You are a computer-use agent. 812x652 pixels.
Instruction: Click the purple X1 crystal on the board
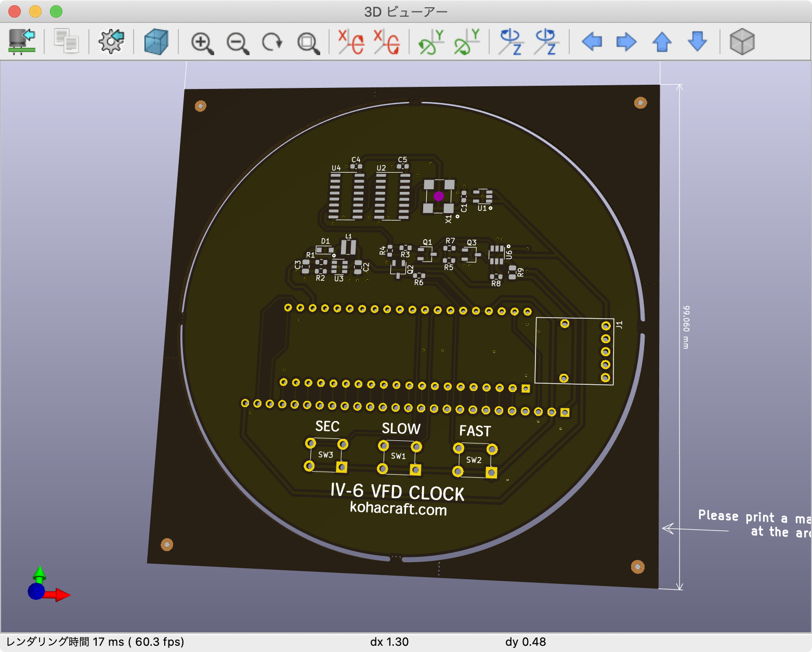(x=439, y=196)
